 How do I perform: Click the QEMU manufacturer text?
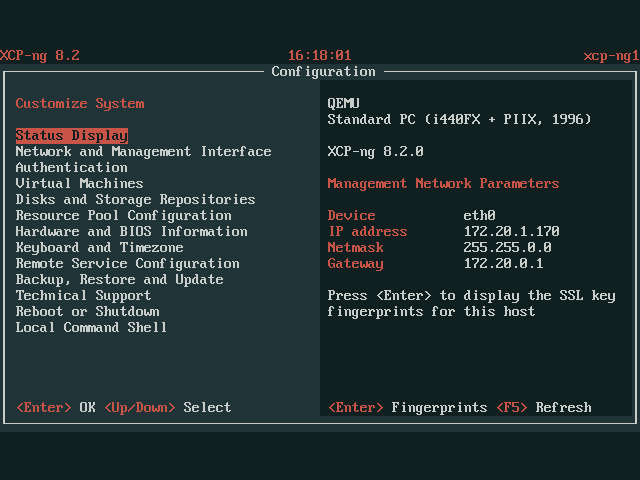coord(343,103)
